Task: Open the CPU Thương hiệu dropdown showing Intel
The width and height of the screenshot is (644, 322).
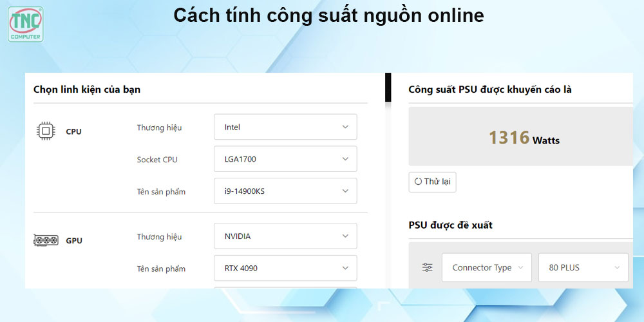Action: click(x=285, y=127)
